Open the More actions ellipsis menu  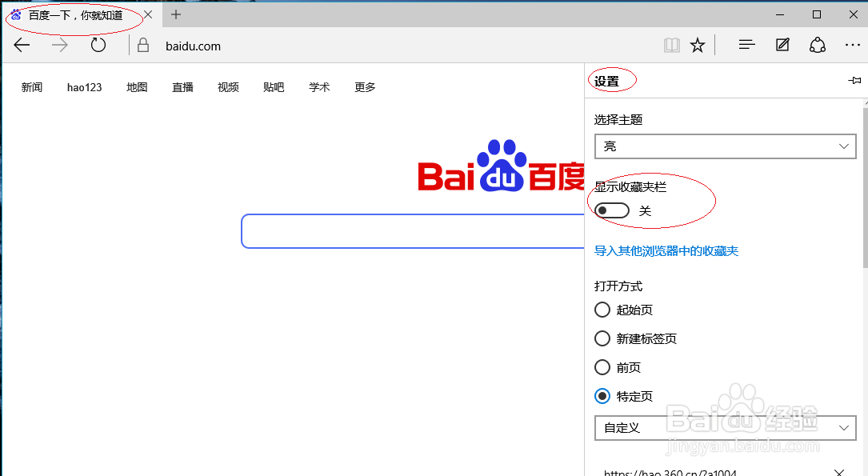pos(853,45)
